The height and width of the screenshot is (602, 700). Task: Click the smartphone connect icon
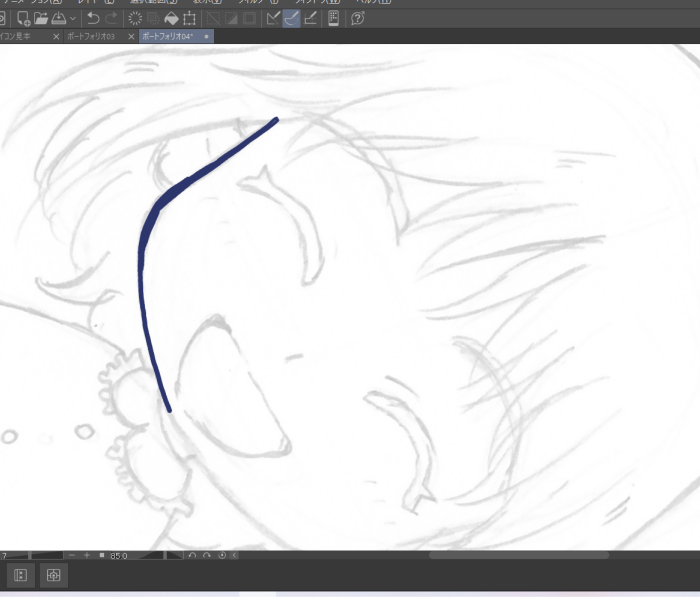click(333, 18)
